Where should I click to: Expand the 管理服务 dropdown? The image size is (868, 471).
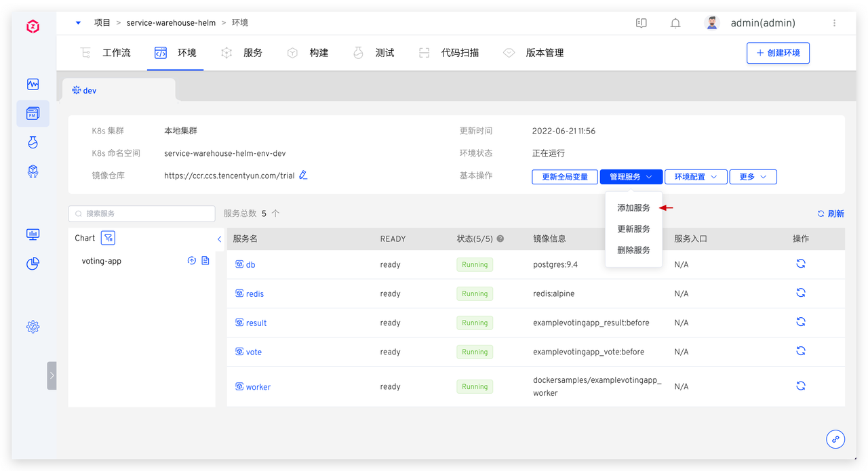(x=631, y=177)
